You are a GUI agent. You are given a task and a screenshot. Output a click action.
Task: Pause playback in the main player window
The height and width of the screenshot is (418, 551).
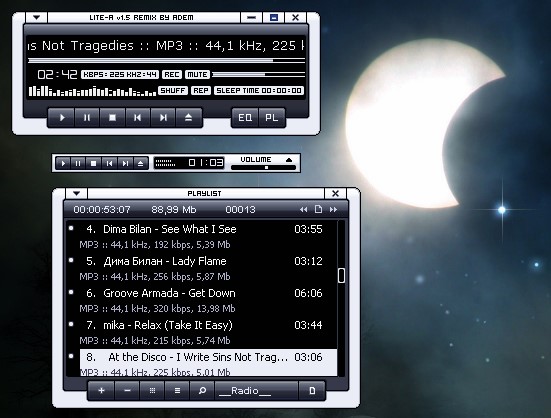click(87, 118)
